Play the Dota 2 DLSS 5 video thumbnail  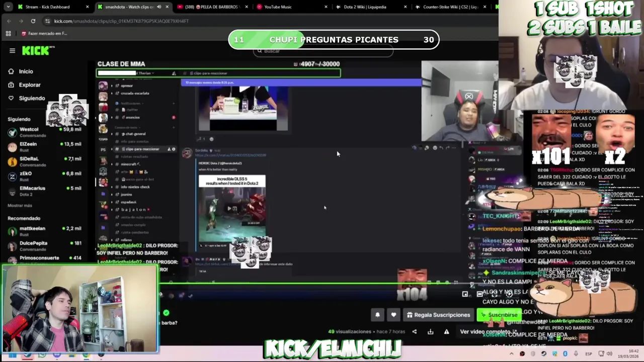click(x=232, y=209)
